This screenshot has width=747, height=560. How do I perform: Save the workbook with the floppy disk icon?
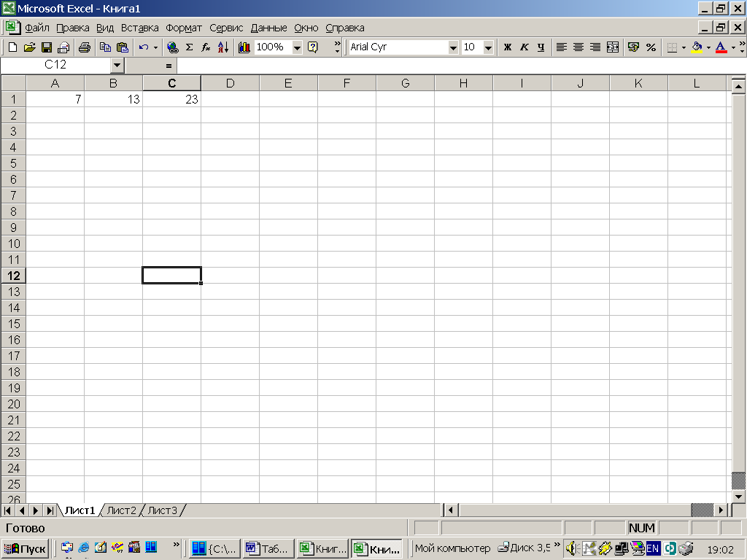(x=46, y=47)
